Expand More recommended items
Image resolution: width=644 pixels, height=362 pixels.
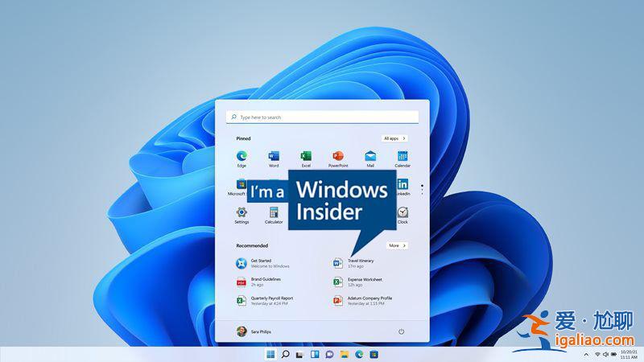pyautogui.click(x=397, y=245)
